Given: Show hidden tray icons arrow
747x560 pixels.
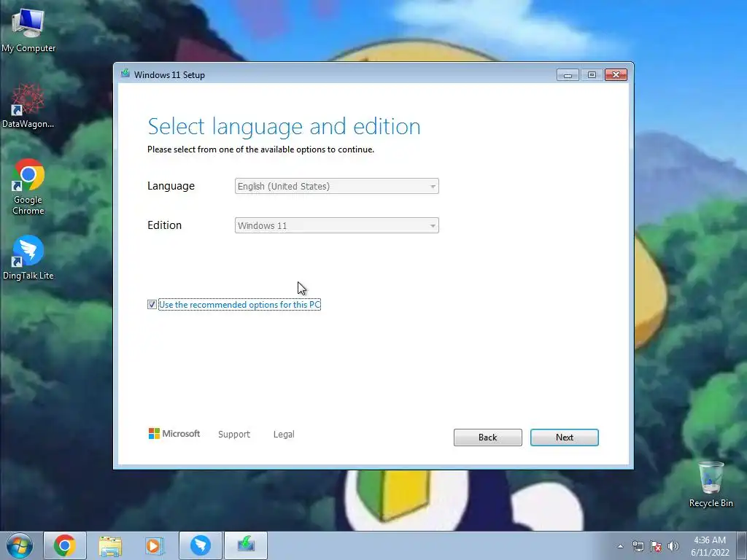Looking at the screenshot, I should [620, 546].
